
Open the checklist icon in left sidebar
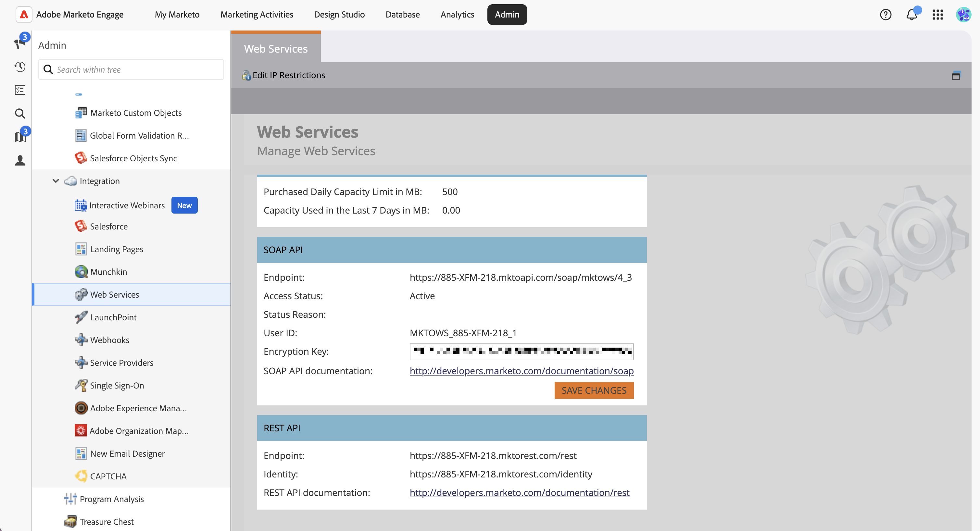[20, 90]
